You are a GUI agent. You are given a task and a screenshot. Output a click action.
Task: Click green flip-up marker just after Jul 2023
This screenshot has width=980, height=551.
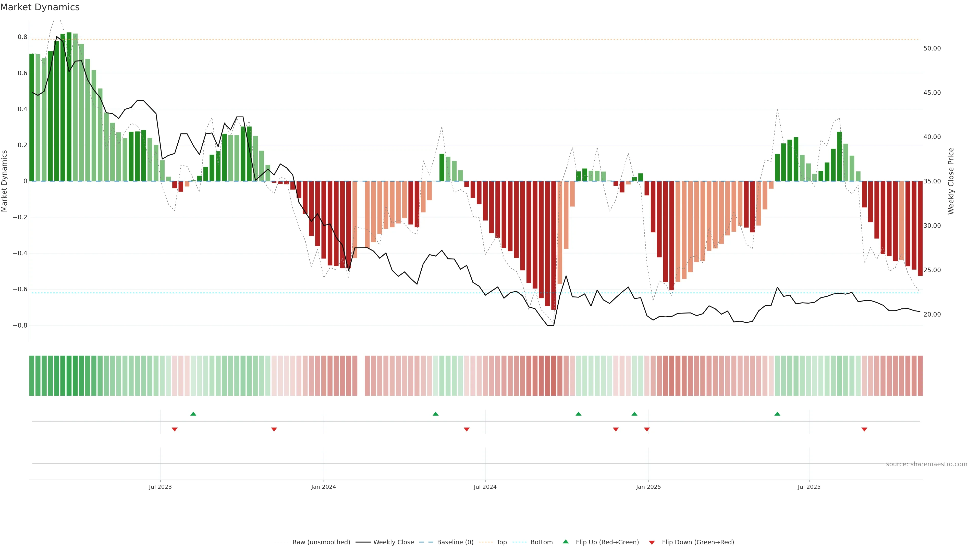[x=193, y=414]
